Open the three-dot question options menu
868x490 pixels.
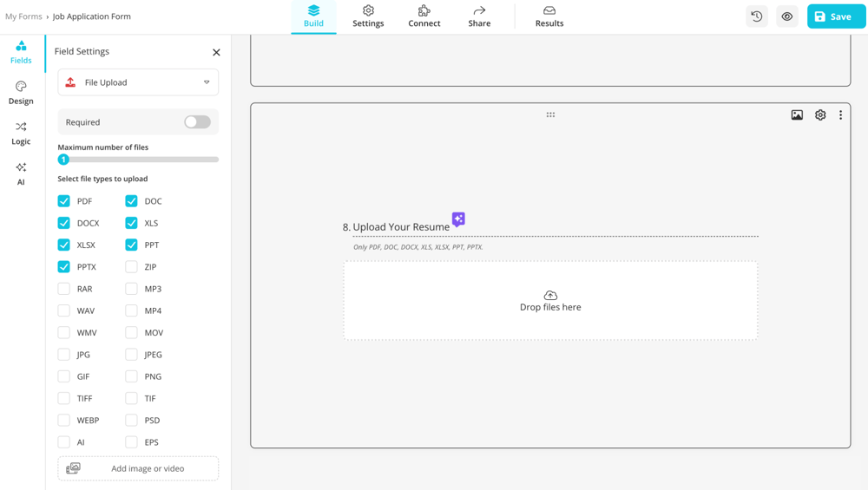click(840, 114)
